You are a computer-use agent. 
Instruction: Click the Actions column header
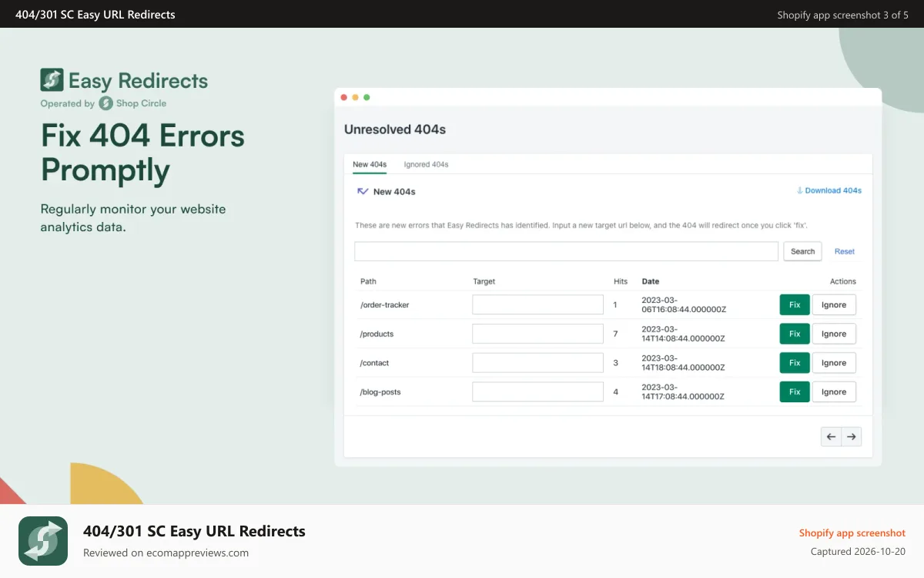click(x=843, y=281)
